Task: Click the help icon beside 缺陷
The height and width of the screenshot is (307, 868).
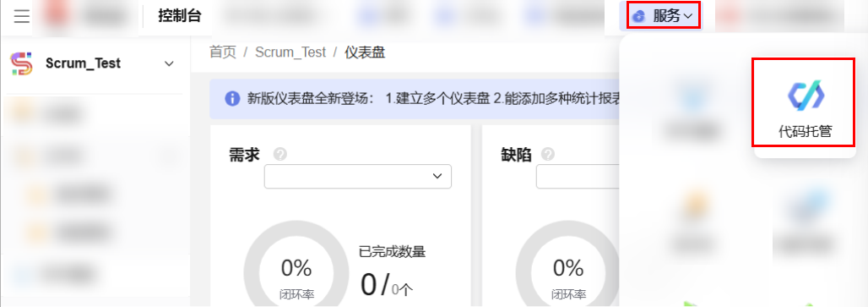Action: (x=548, y=155)
